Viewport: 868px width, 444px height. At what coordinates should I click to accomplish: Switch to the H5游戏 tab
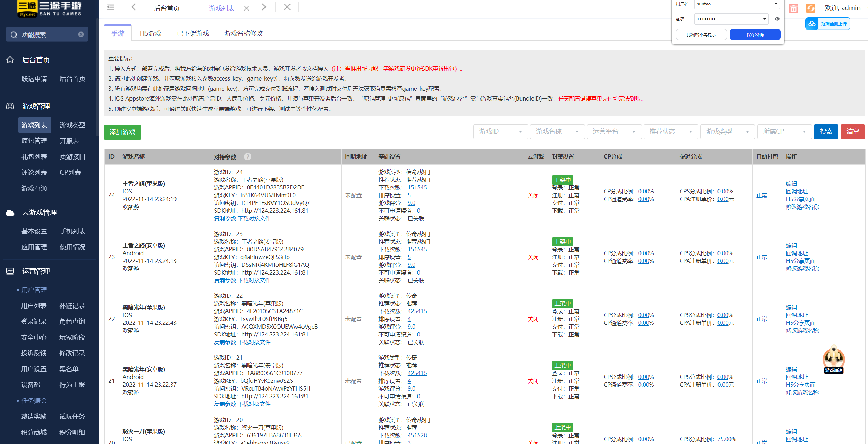coord(151,33)
